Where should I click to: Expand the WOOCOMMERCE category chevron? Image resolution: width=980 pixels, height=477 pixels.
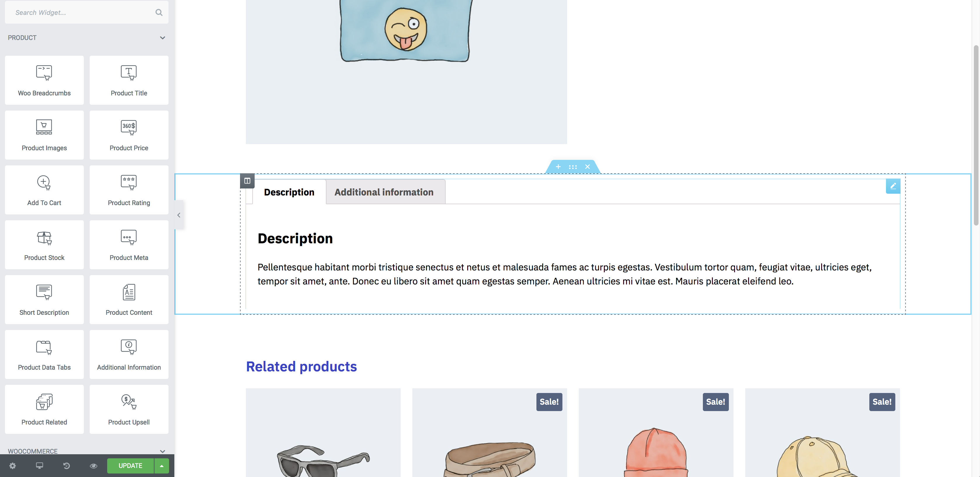[162, 451]
